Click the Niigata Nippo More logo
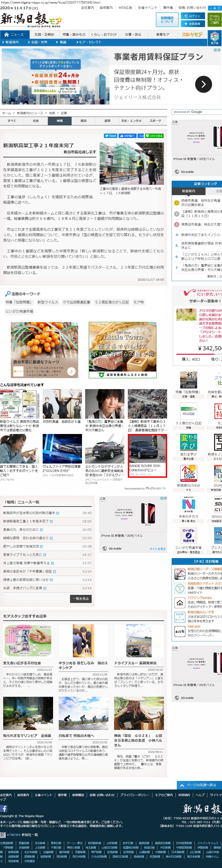The image size is (222, 868). (x=31, y=20)
